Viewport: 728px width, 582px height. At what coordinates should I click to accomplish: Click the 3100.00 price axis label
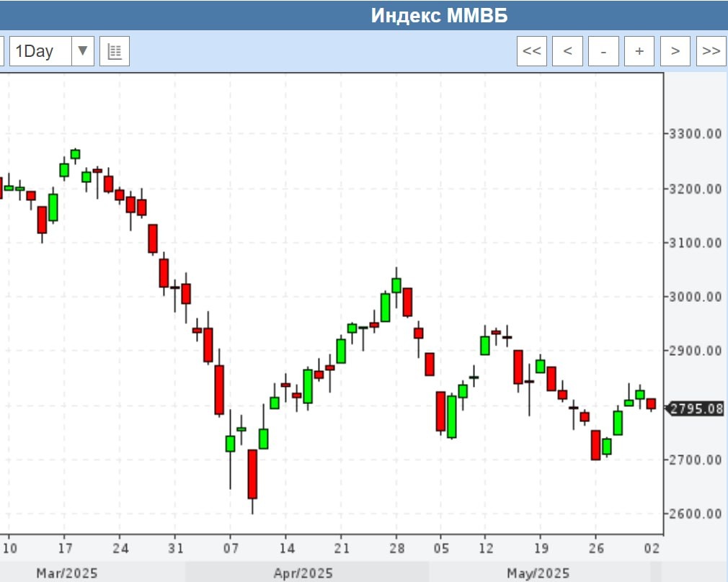(x=695, y=243)
